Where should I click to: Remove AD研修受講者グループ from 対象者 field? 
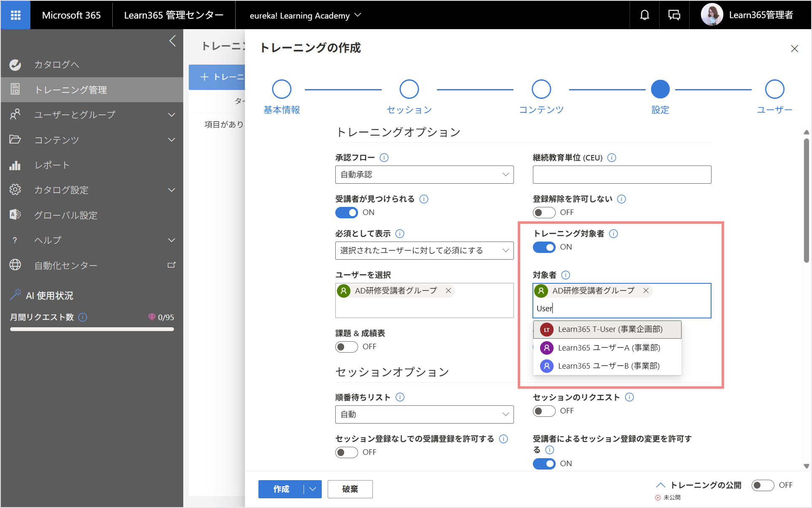646,291
